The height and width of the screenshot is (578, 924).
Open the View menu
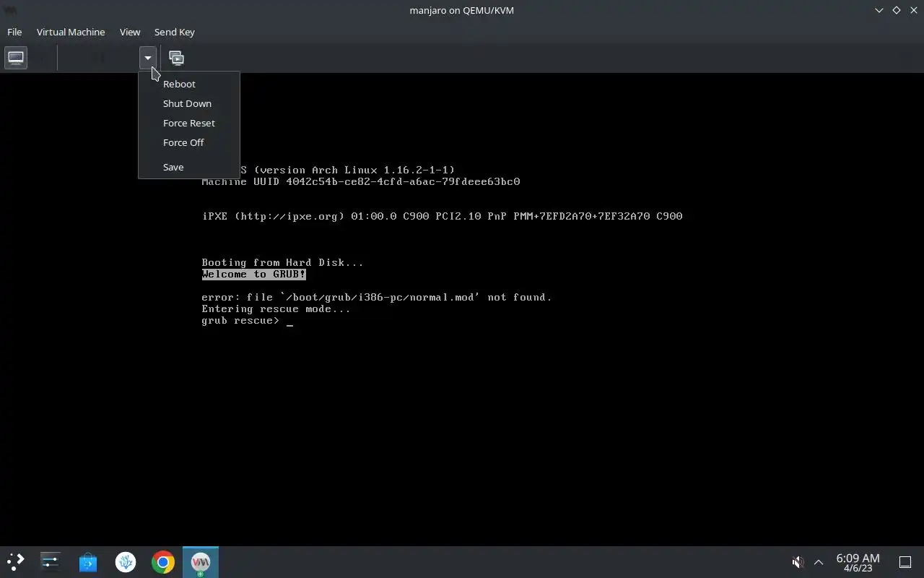point(130,32)
